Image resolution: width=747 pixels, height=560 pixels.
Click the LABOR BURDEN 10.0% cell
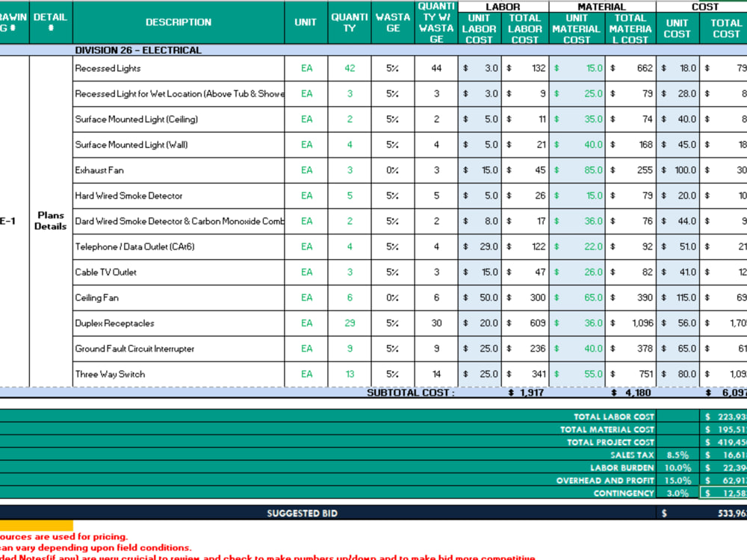pos(678,468)
